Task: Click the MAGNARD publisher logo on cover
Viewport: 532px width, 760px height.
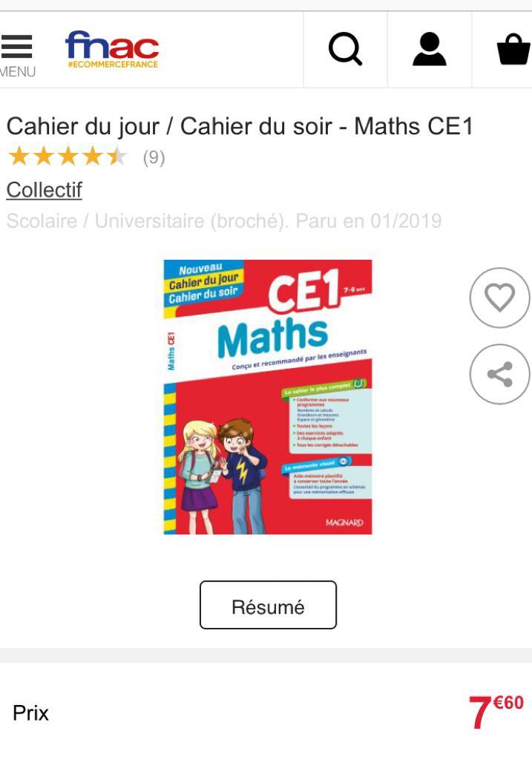Action: [x=344, y=522]
